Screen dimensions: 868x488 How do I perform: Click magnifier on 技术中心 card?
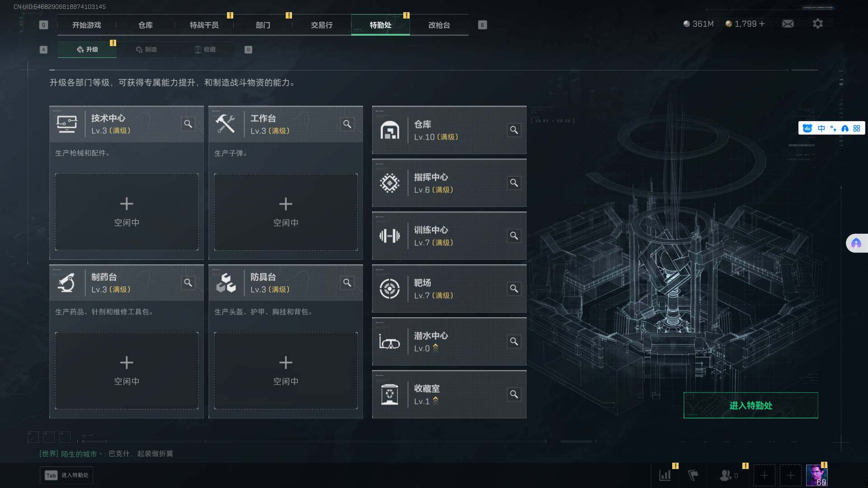[188, 124]
